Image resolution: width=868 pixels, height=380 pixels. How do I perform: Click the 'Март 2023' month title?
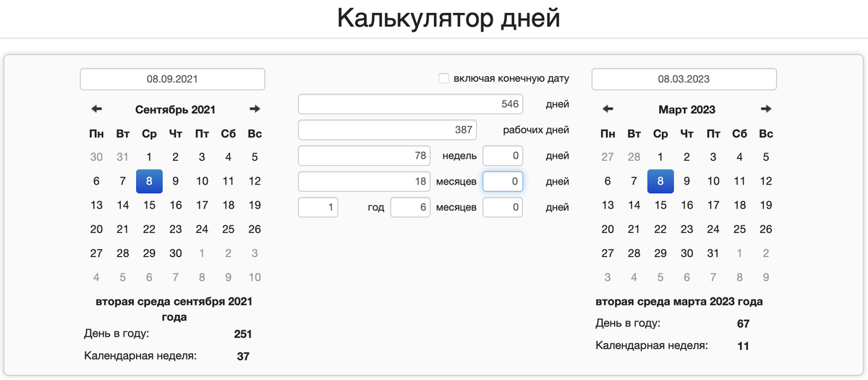pos(687,110)
